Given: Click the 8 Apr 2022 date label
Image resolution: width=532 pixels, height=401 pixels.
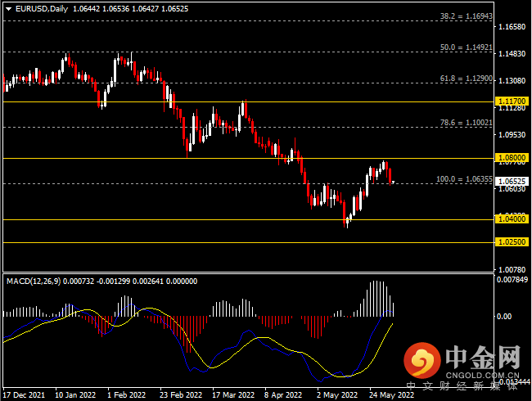Looking at the screenshot, I should 283,395.
